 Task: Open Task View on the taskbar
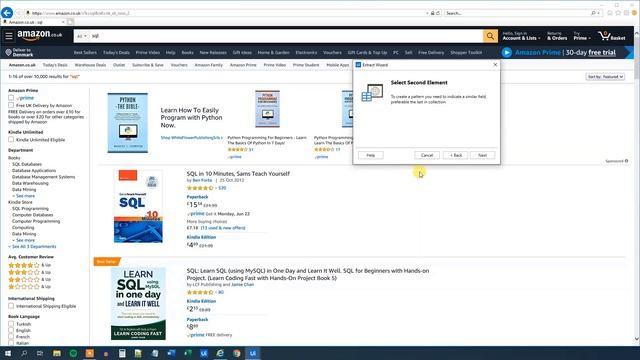pyautogui.click(x=40, y=353)
